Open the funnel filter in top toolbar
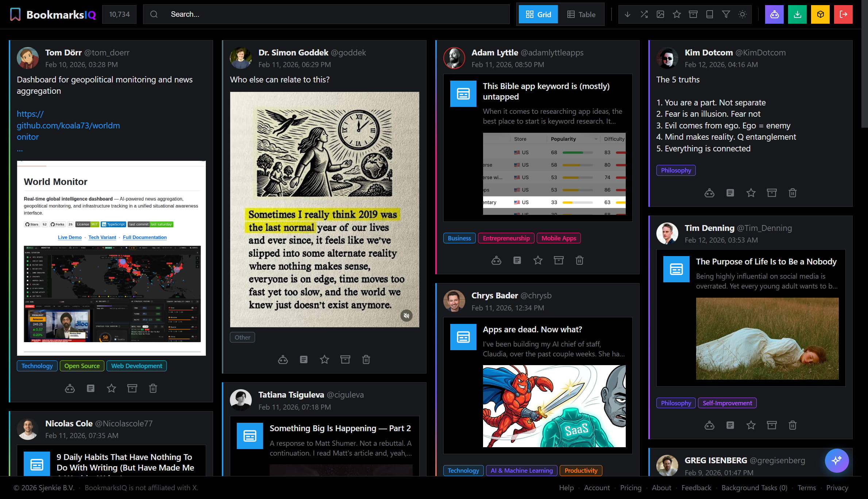Viewport: 868px width, 499px height. pos(726,14)
